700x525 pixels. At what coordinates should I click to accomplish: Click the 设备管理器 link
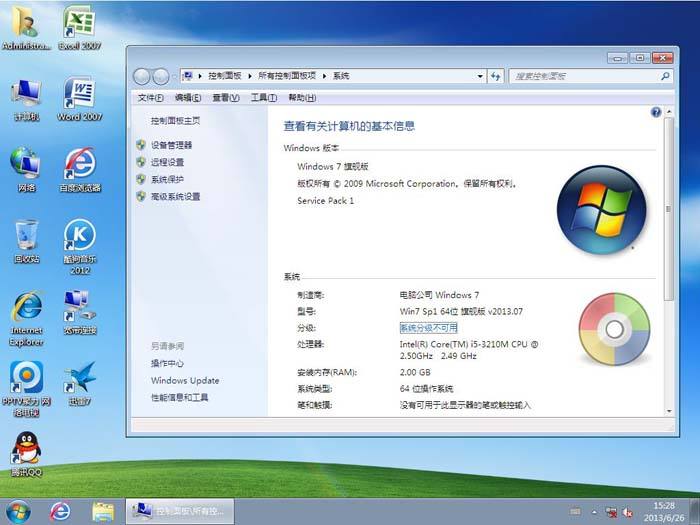click(x=171, y=145)
